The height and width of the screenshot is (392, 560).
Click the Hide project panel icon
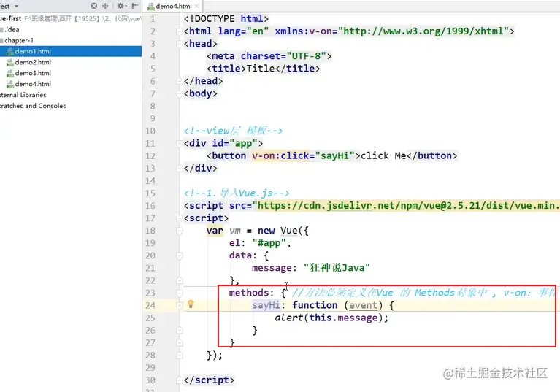click(x=134, y=6)
